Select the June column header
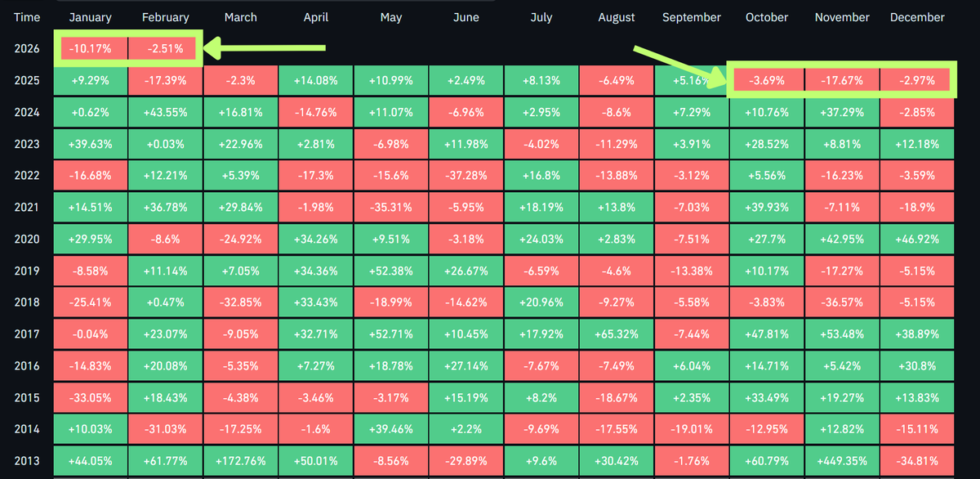 [465, 17]
